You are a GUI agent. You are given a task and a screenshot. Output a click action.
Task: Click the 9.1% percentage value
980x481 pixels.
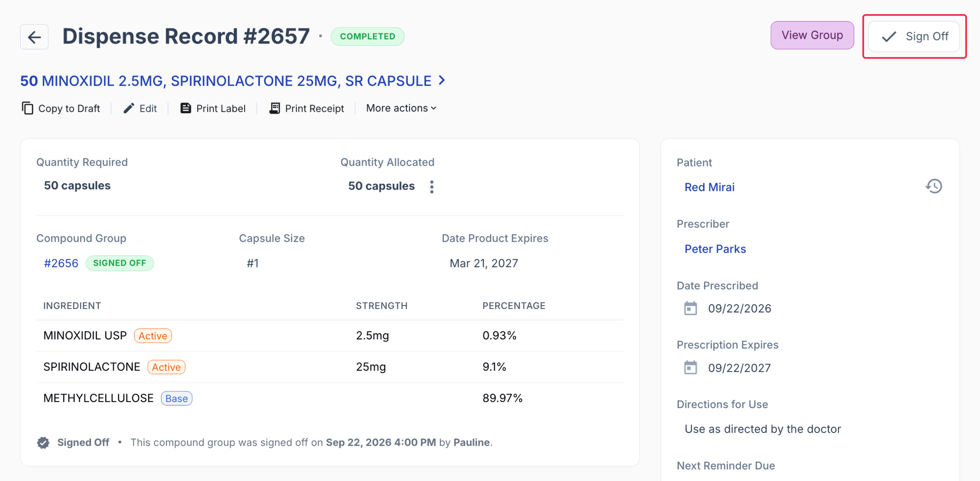tap(494, 366)
